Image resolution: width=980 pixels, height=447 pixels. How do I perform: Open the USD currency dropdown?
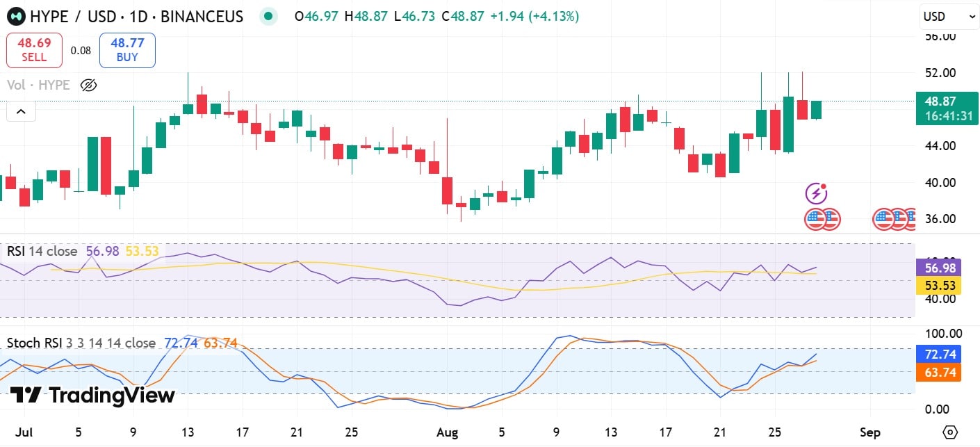click(948, 15)
